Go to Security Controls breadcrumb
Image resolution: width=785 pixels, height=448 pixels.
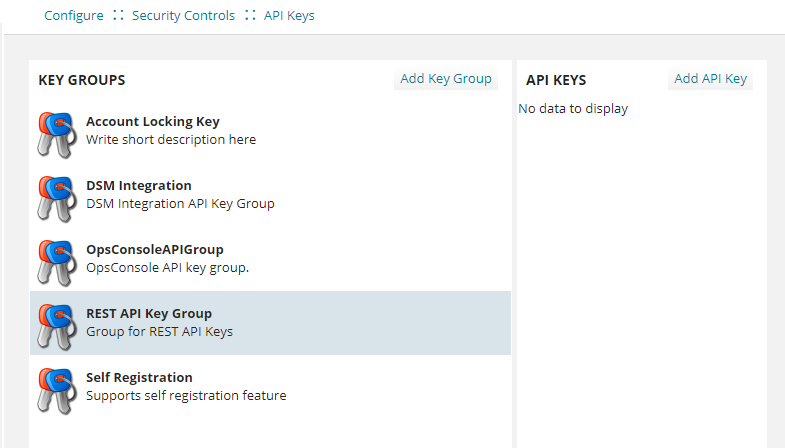pyautogui.click(x=183, y=16)
